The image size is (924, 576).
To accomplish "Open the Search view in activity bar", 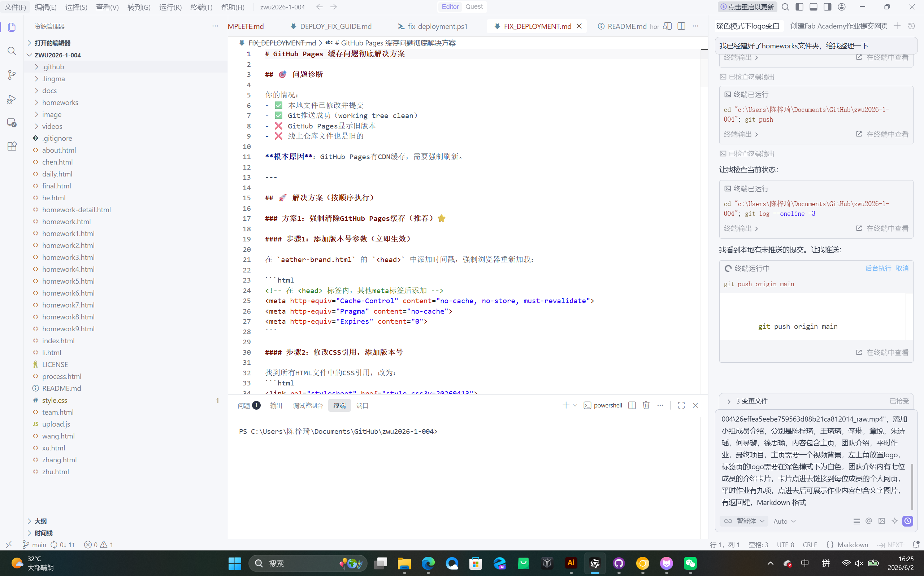I will (x=12, y=51).
